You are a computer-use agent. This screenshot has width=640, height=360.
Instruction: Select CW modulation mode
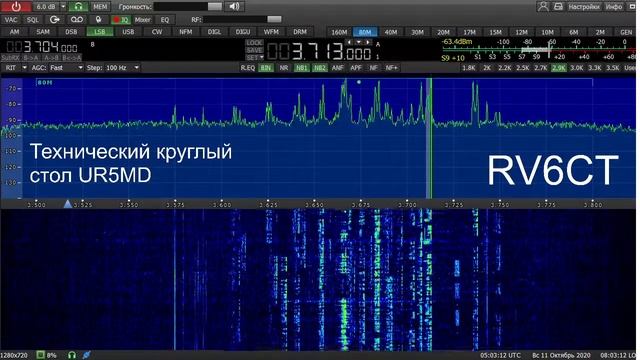coord(157,32)
